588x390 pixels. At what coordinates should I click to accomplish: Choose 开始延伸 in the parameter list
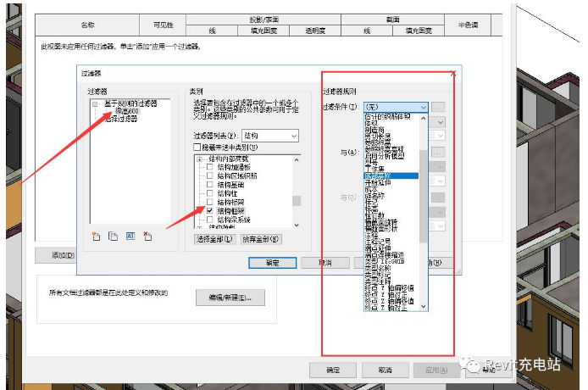point(378,182)
